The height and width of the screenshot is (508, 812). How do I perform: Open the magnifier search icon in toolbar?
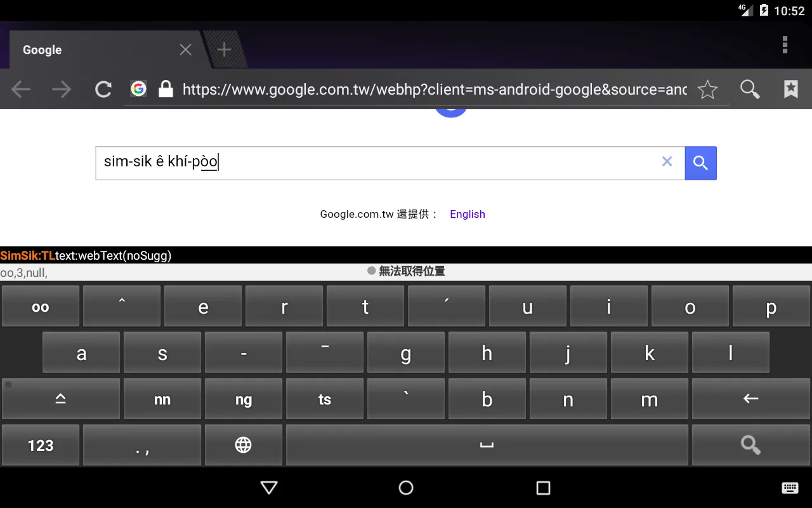750,90
